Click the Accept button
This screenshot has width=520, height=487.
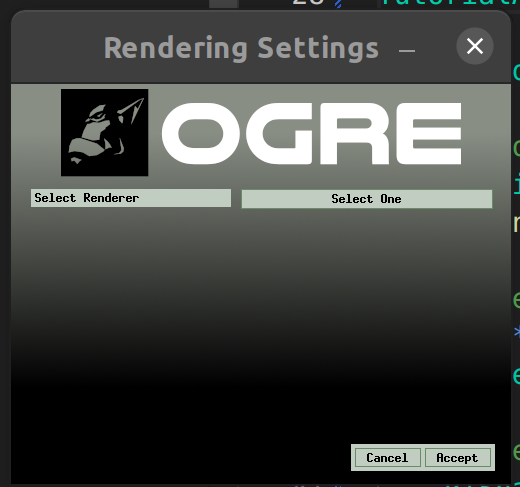coord(458,458)
